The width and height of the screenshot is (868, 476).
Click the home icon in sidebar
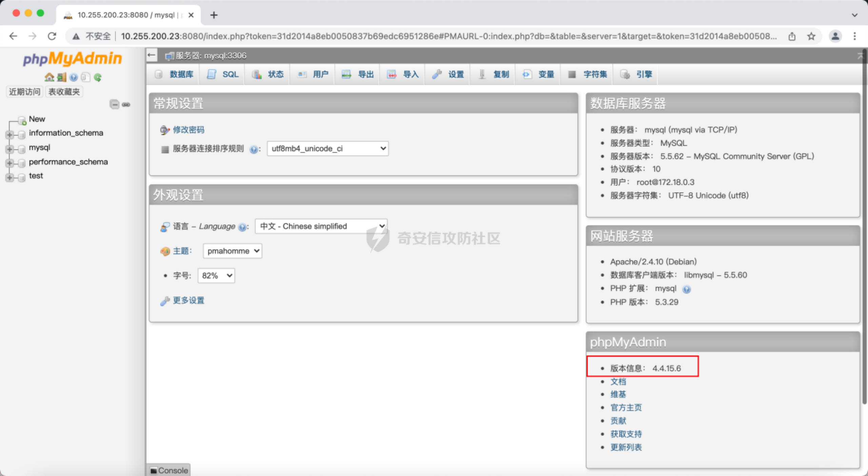coord(49,77)
